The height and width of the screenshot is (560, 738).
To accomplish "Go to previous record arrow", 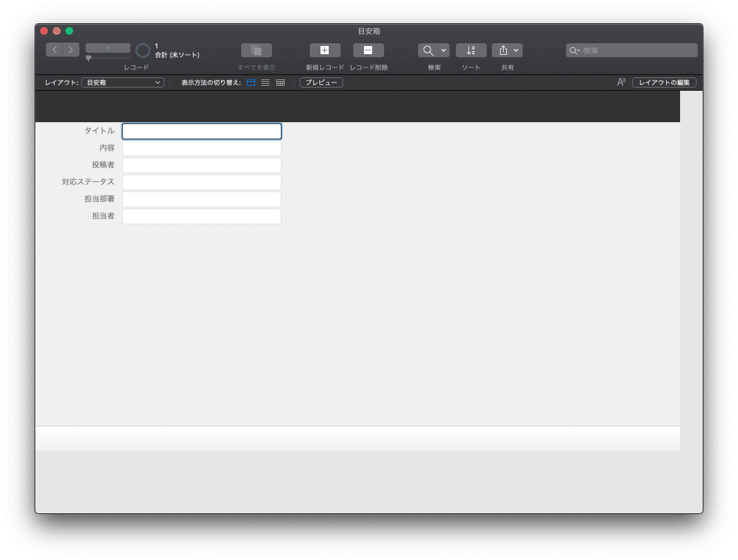I will [x=55, y=50].
